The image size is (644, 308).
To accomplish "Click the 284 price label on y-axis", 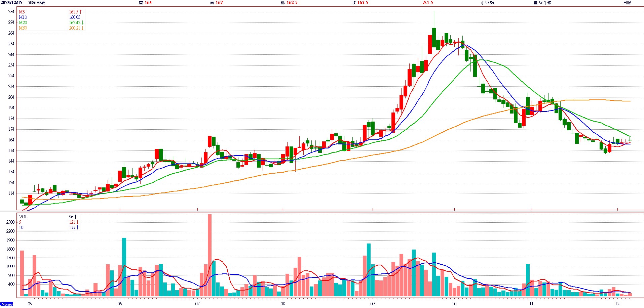I will click(11, 11).
